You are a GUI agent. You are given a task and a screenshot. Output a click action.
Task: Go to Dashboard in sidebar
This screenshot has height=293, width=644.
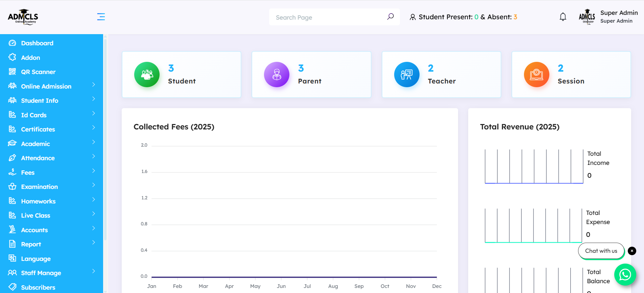coord(37,43)
